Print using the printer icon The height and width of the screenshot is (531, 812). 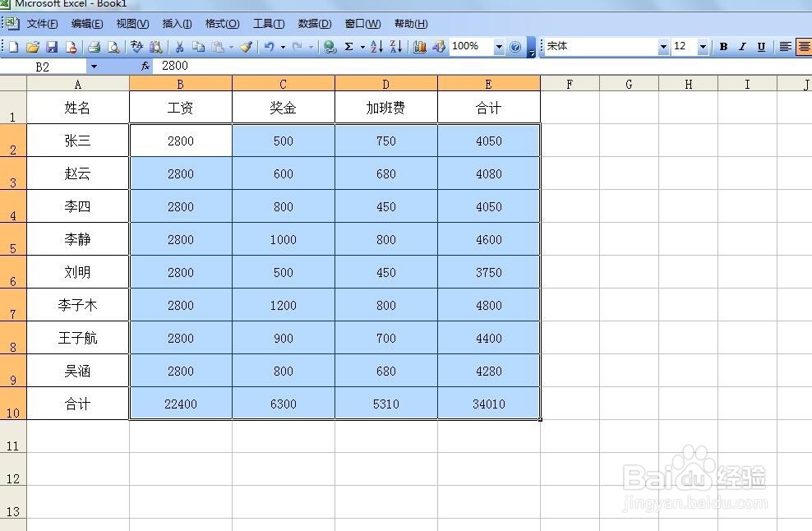coord(94,47)
